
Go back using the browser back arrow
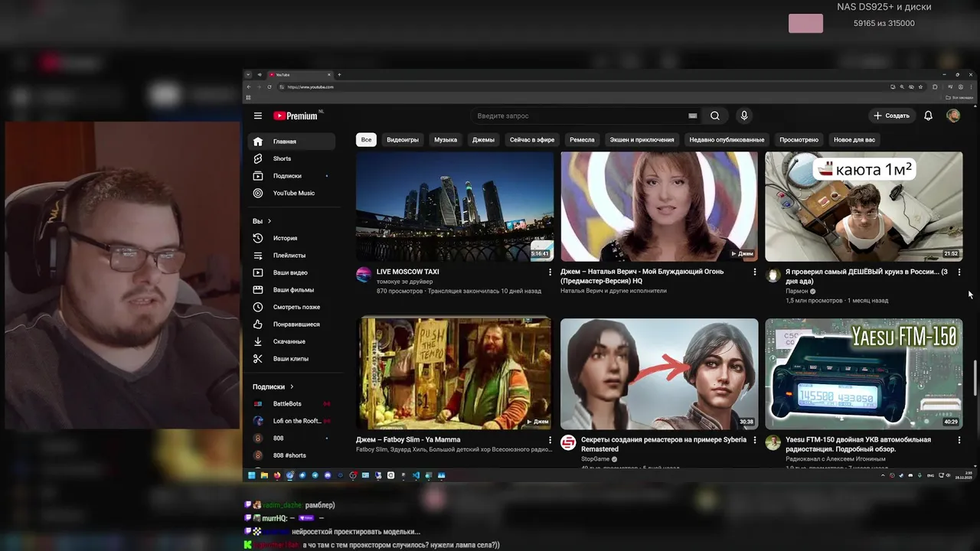coord(248,87)
